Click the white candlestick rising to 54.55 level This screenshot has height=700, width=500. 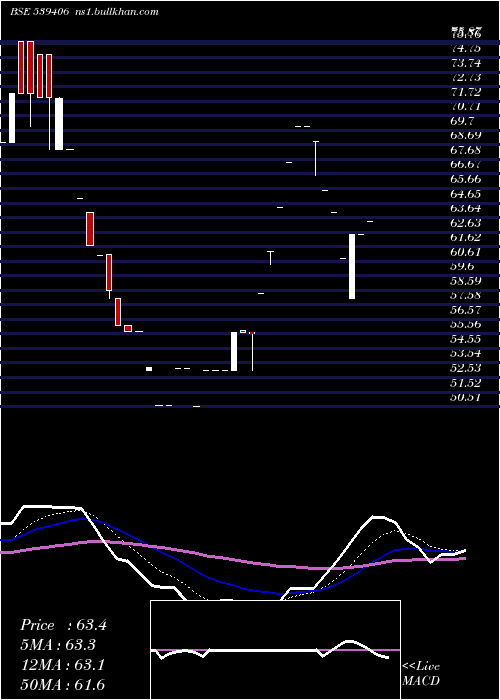234,351
